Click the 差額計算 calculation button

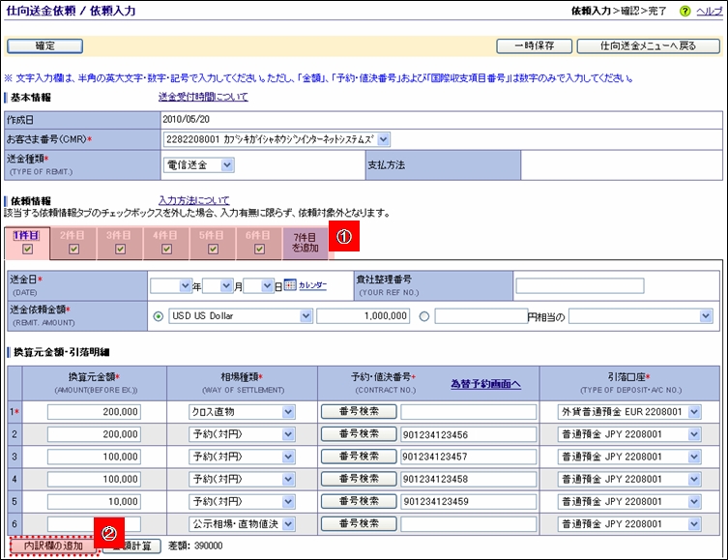tap(131, 546)
